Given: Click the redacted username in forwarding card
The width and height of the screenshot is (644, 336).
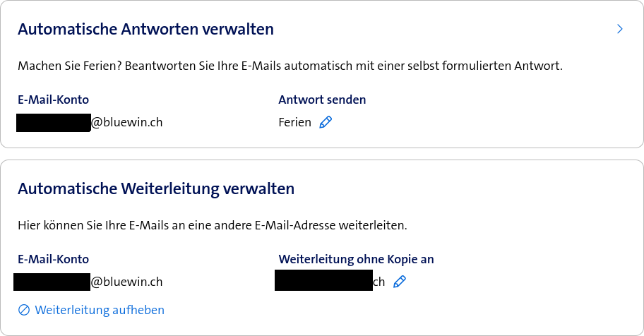Looking at the screenshot, I should tap(52, 282).
